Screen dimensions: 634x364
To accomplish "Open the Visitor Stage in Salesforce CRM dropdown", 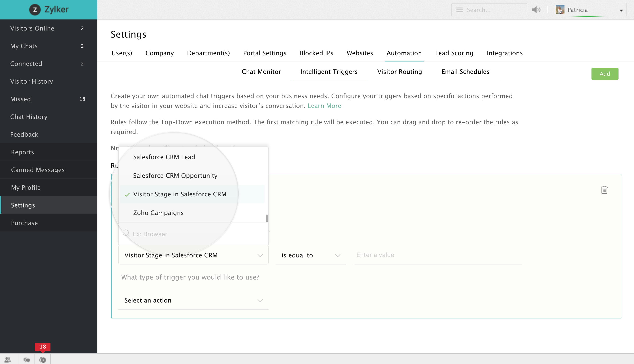I will pyautogui.click(x=193, y=255).
